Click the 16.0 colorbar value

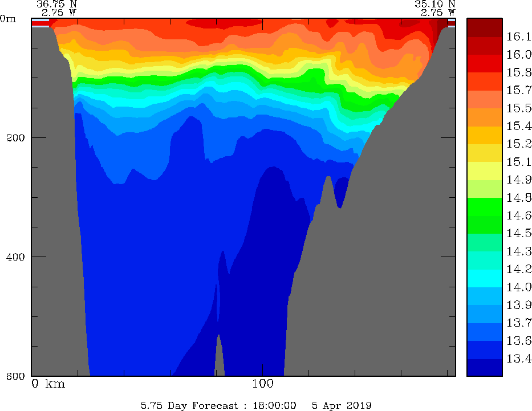(x=519, y=55)
